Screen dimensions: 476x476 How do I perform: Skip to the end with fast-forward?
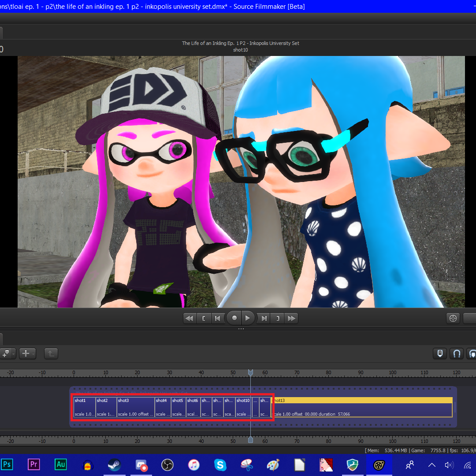tap(291, 318)
